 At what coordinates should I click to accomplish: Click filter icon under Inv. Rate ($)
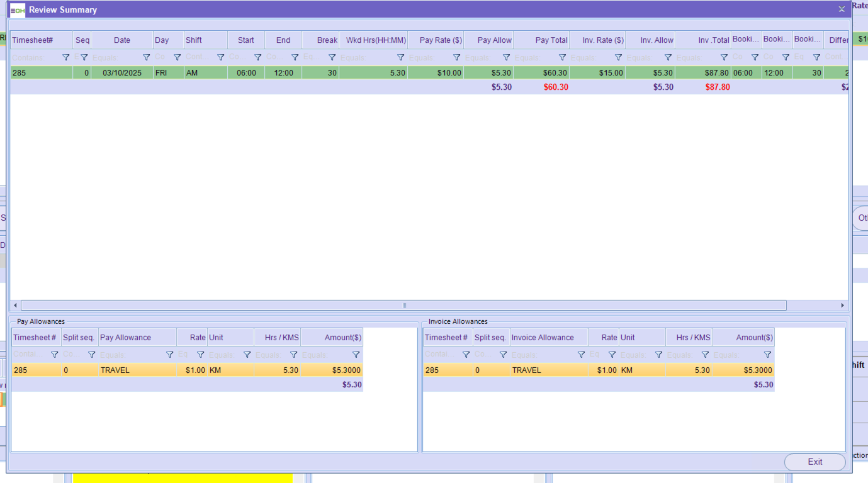(x=619, y=57)
